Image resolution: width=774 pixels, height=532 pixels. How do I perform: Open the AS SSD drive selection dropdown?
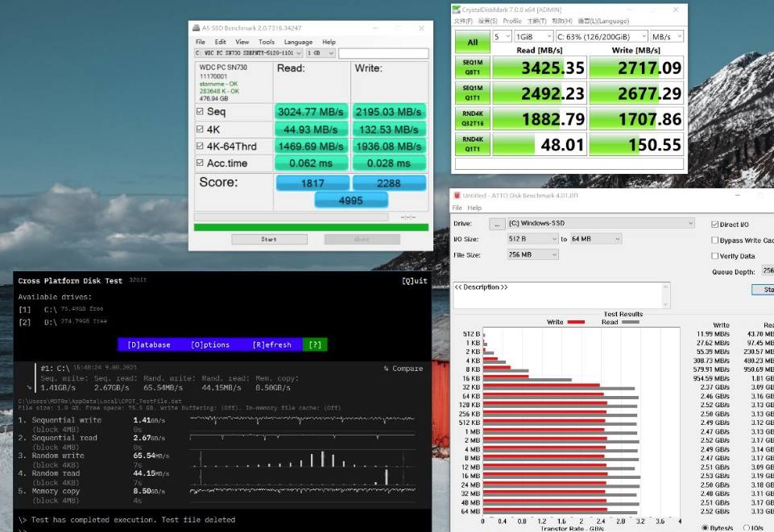(x=249, y=53)
